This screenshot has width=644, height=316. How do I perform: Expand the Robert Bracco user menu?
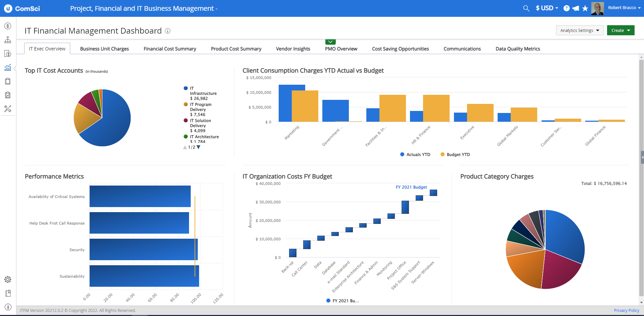pos(624,8)
